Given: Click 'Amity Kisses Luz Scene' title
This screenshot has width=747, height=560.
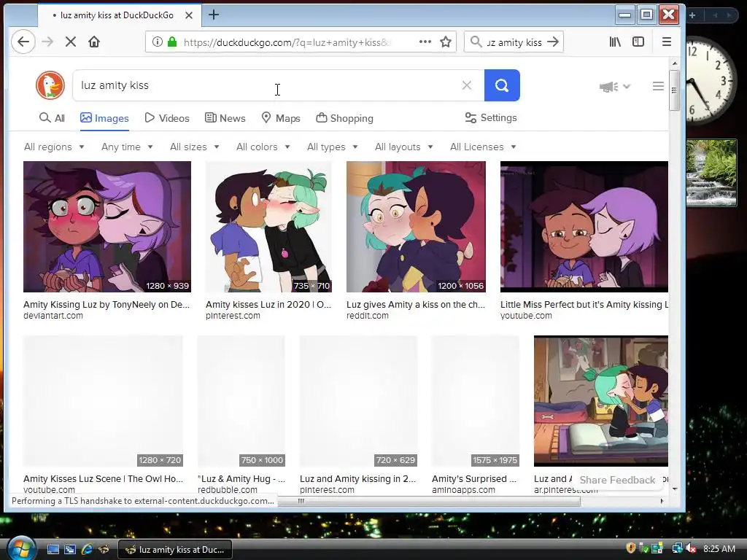Looking at the screenshot, I should 103,479.
